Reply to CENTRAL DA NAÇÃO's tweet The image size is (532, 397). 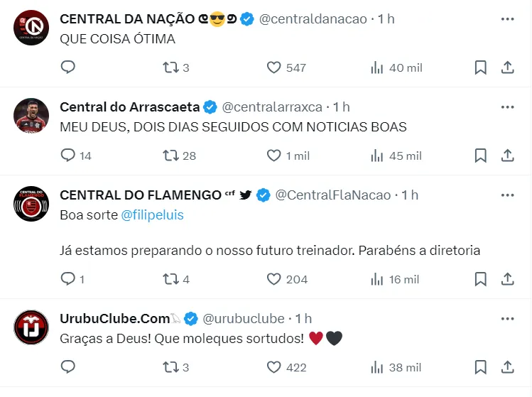68,67
